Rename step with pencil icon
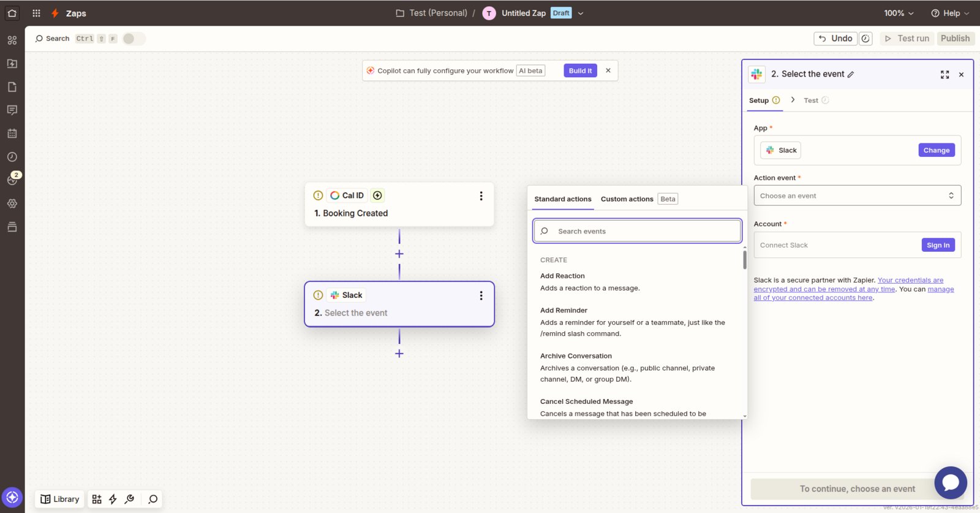Screen dimensions: 980x513 coord(851,75)
